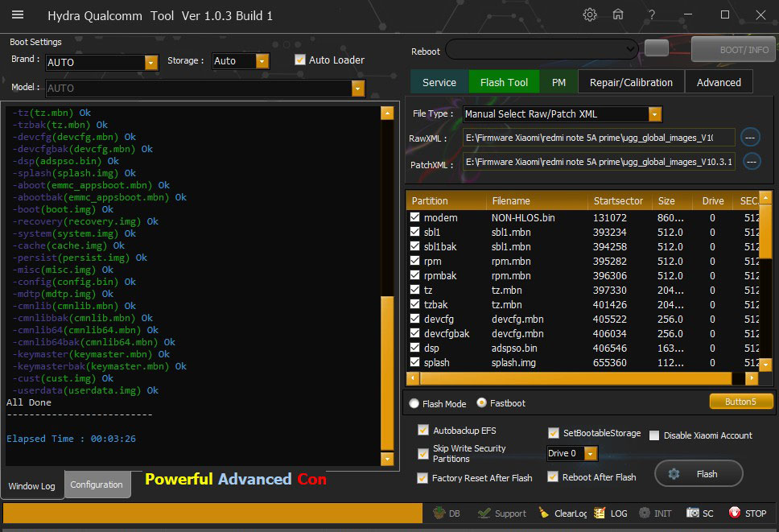This screenshot has width=779, height=532.
Task: Click the home icon in title bar
Action: pos(618,15)
